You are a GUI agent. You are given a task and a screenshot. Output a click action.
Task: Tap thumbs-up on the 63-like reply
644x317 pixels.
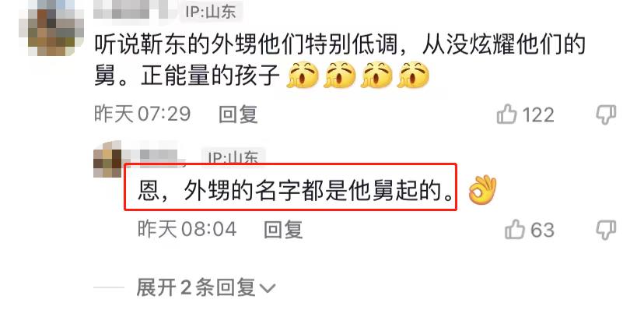coord(515,229)
